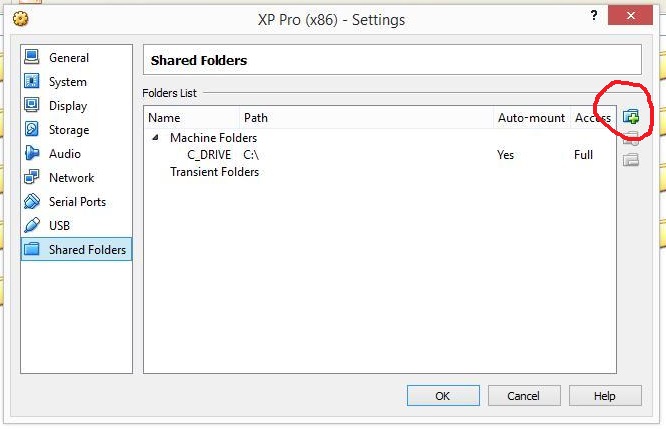Click the remove shared folder icon
Screen dimensions: 666x429
631,160
